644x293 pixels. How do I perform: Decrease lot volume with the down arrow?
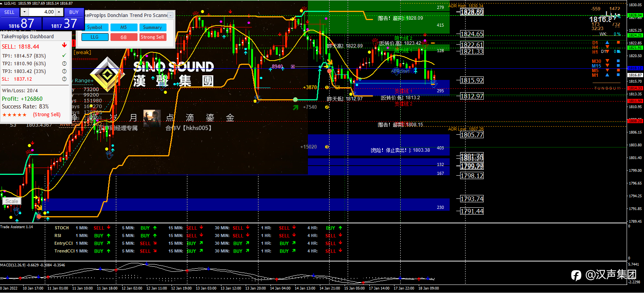(25, 12)
